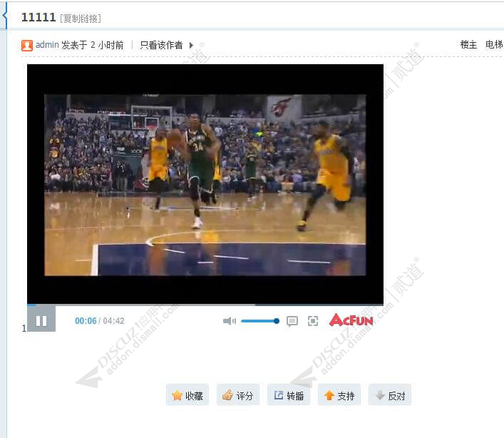This screenshot has width=504, height=438.
Task: Adjust the volume slider
Action: pos(260,321)
